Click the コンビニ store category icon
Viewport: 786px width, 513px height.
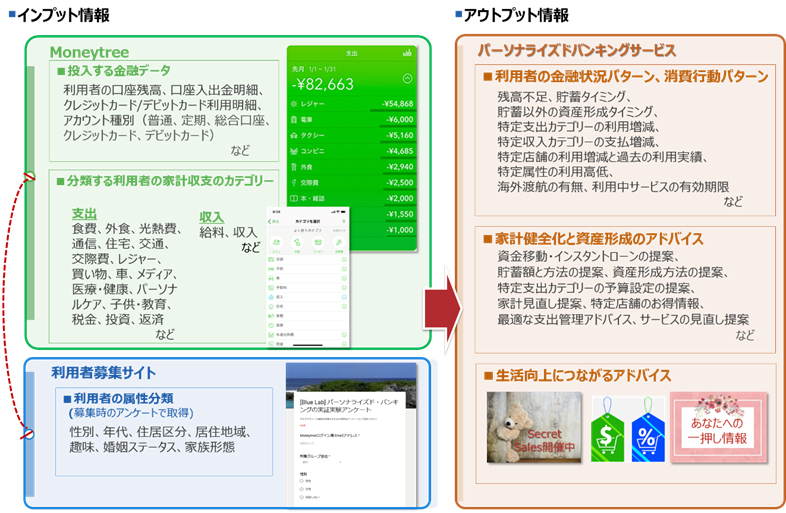click(295, 150)
